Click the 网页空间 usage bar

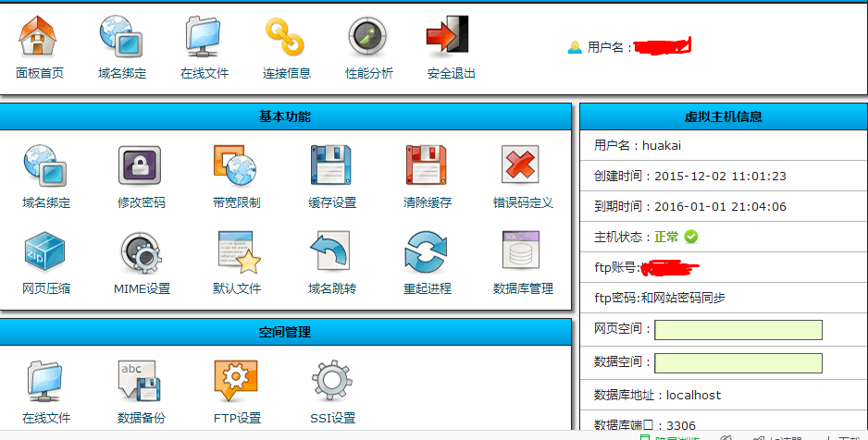click(738, 330)
